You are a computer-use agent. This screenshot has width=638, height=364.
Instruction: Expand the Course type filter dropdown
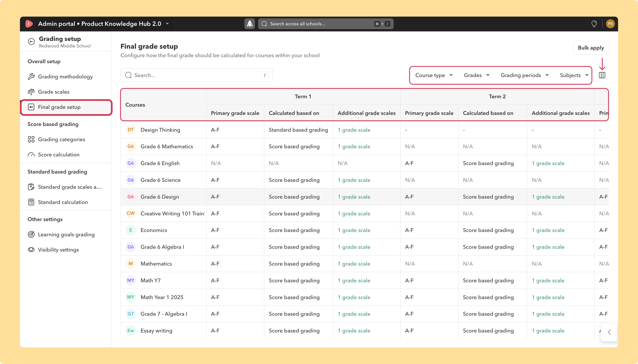pos(434,75)
